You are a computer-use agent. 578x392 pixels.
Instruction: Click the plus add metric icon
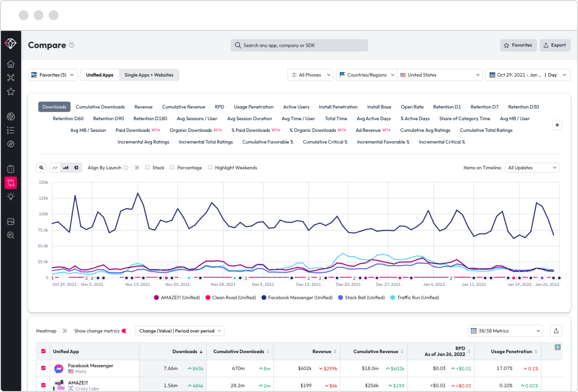click(x=557, y=125)
